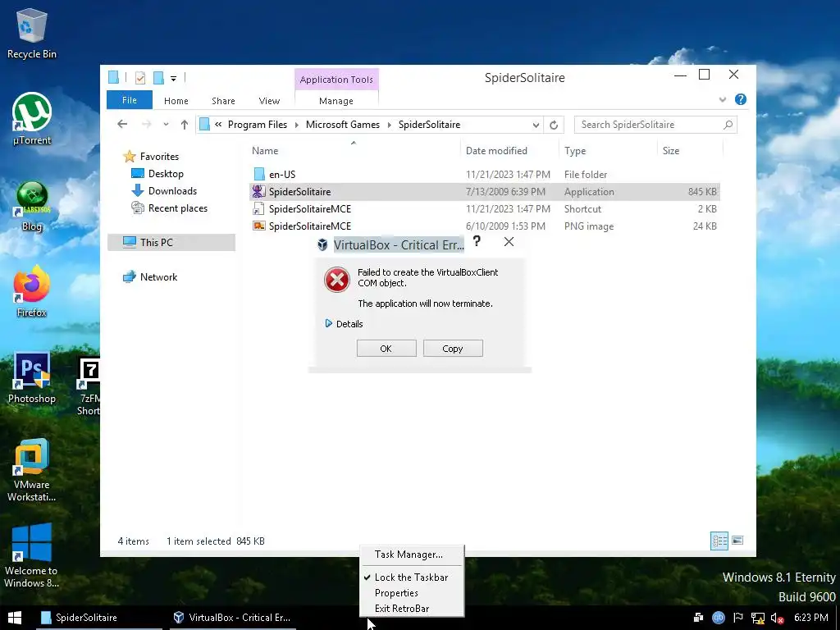The height and width of the screenshot is (630, 840).
Task: Click the Explorer Forward arrow
Action: [146, 125]
